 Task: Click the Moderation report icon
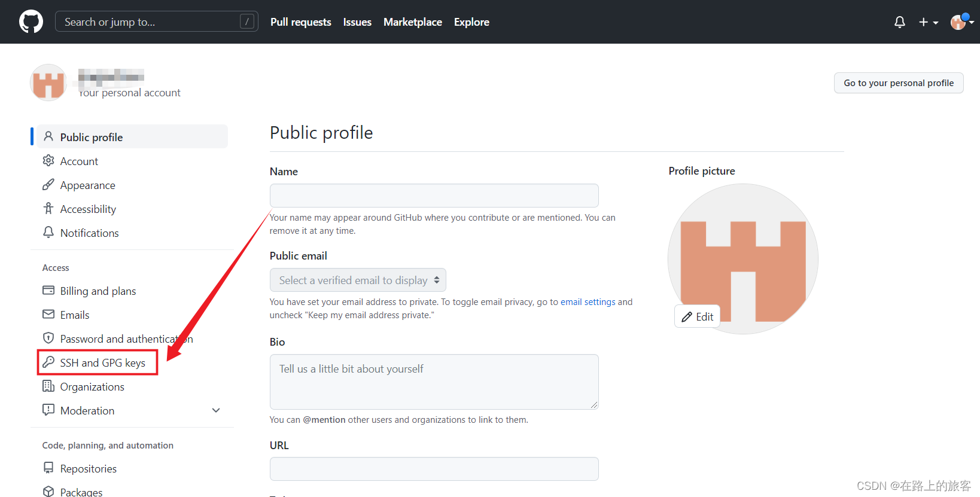(x=48, y=410)
